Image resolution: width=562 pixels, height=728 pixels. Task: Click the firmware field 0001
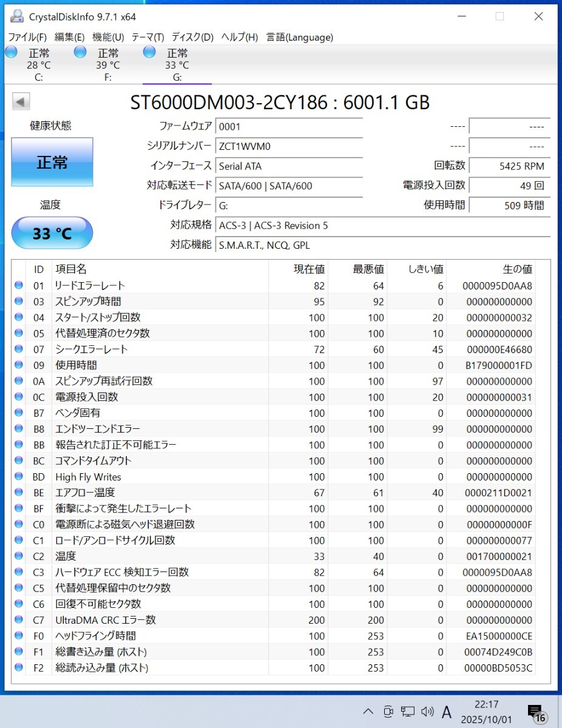tap(289, 127)
